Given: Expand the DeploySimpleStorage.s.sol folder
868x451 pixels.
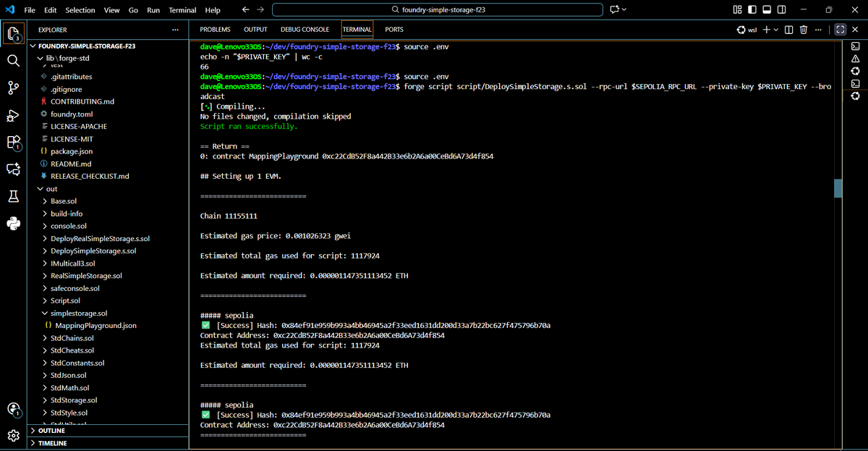Looking at the screenshot, I should [x=109, y=250].
